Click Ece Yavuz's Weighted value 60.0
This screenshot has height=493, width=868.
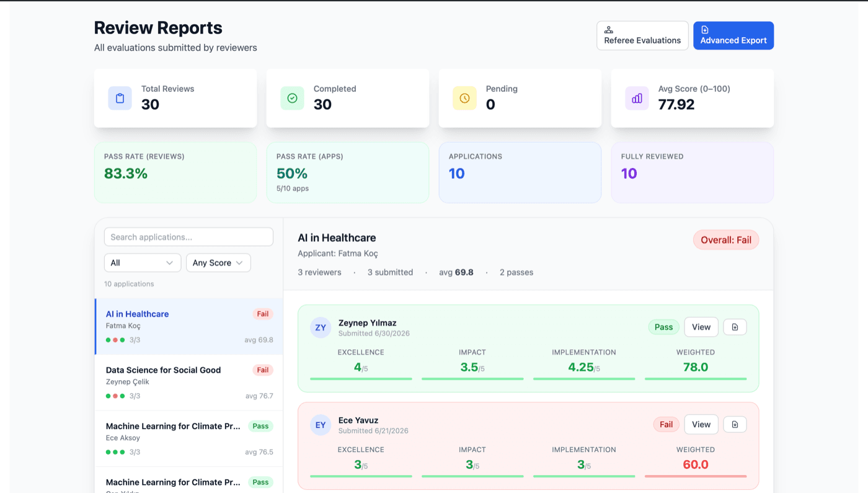(696, 464)
